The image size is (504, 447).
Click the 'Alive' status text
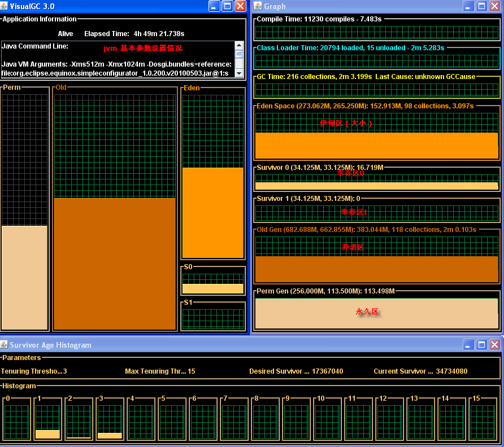tap(66, 34)
